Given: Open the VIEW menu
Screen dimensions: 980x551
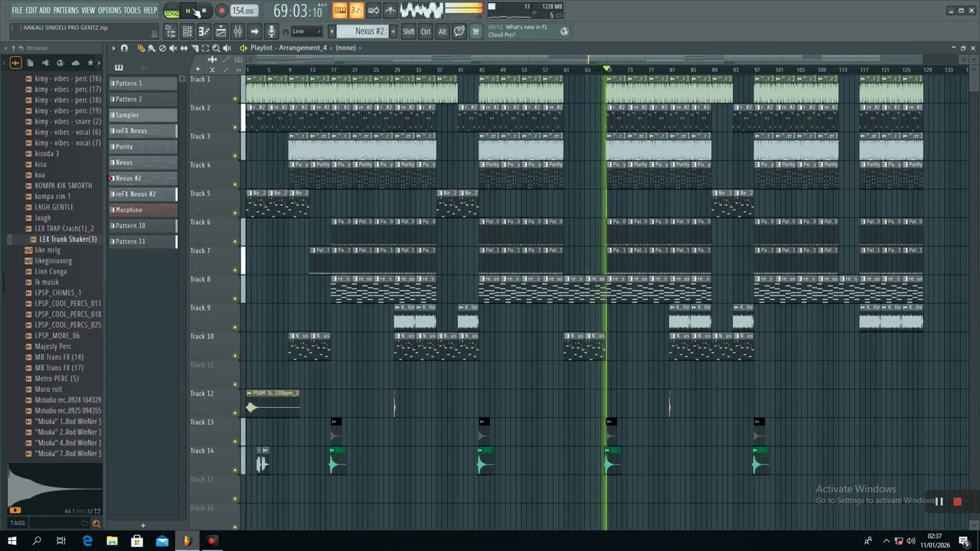Looking at the screenshot, I should 88,11.
